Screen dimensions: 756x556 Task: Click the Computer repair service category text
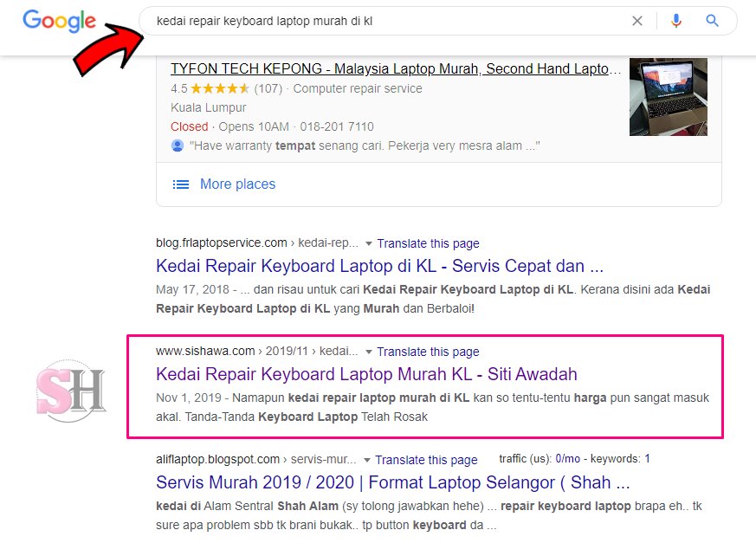[x=358, y=88]
